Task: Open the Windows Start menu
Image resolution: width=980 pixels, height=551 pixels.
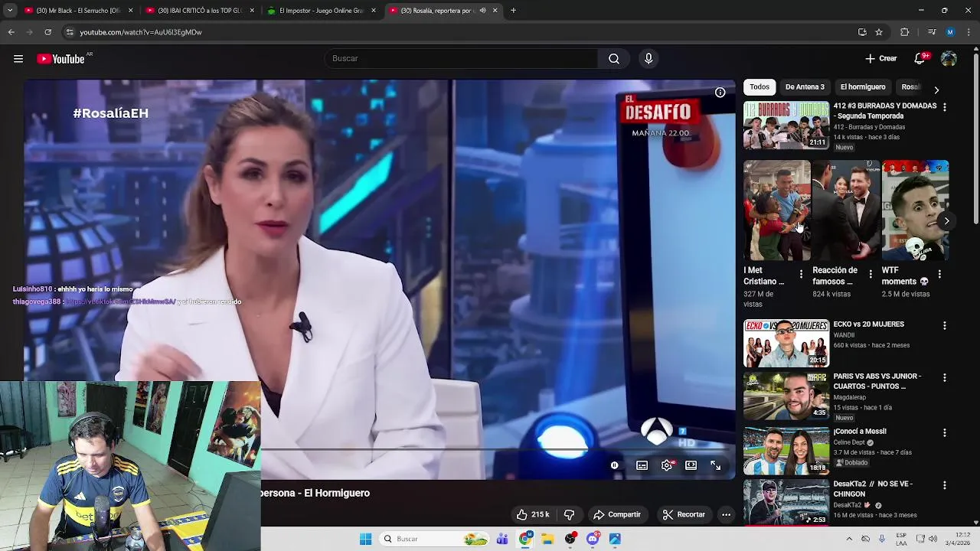Action: [366, 539]
